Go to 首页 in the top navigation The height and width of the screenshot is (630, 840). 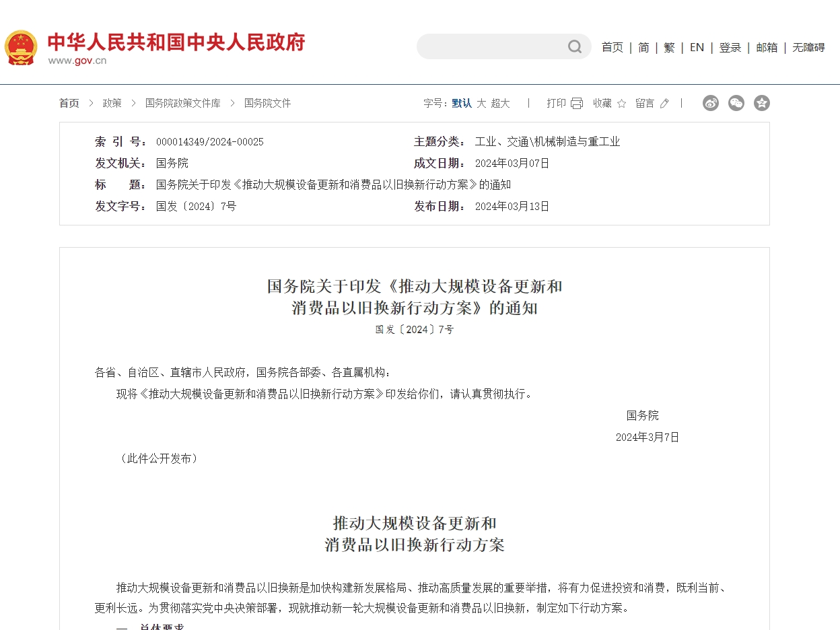click(x=612, y=47)
